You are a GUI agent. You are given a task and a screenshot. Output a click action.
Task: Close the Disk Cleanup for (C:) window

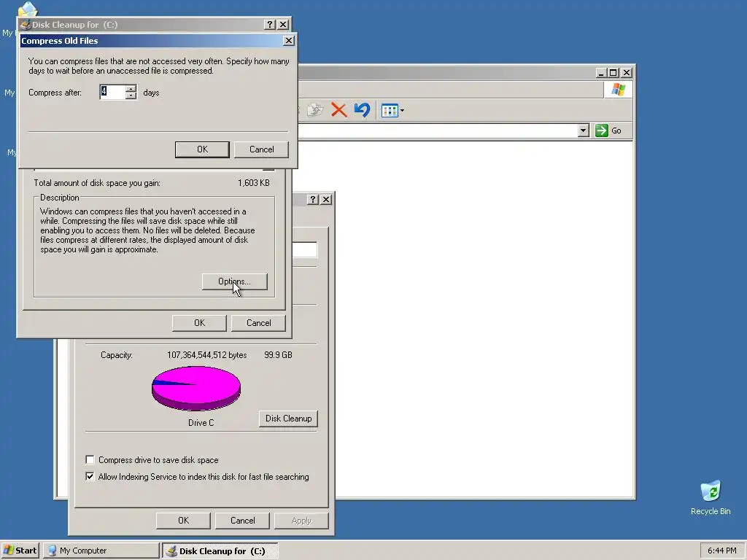283,24
